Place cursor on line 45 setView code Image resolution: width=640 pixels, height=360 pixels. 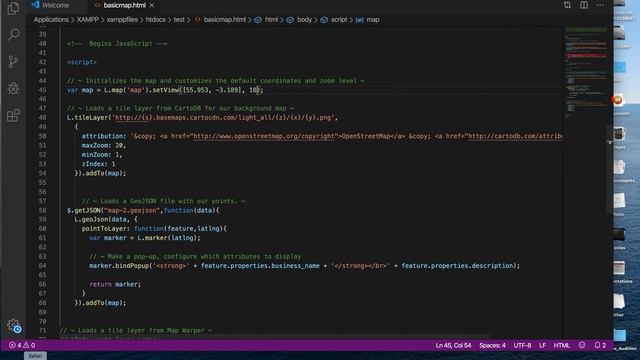[x=165, y=90]
